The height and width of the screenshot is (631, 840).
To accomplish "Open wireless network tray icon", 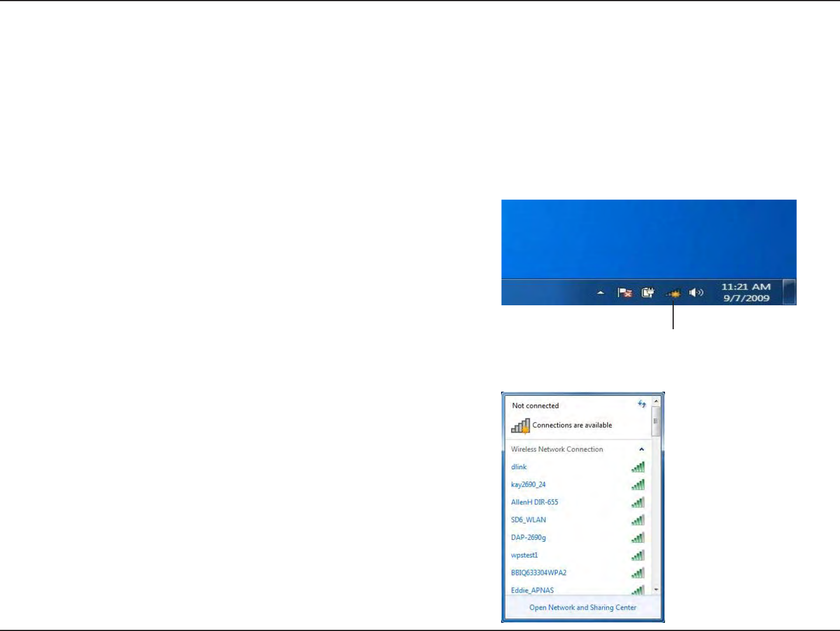I will pyautogui.click(x=673, y=294).
